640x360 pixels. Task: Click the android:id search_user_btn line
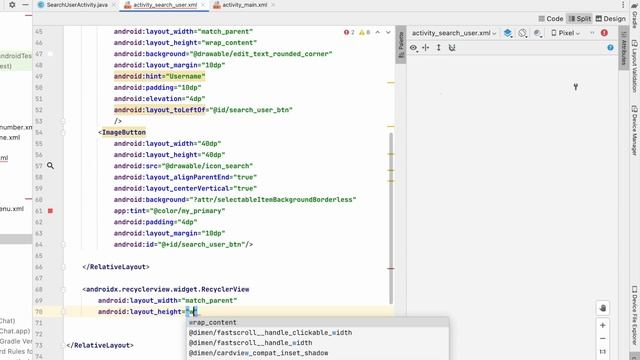(x=183, y=244)
